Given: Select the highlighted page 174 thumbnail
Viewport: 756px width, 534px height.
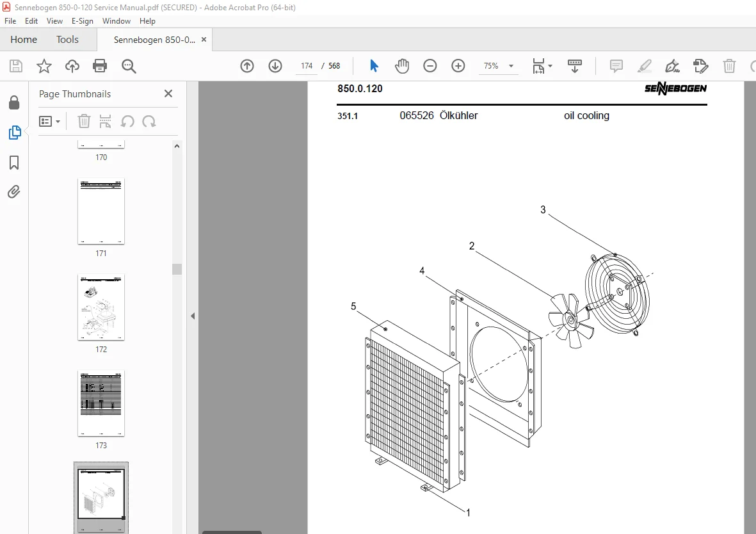Looking at the screenshot, I should click(x=101, y=498).
